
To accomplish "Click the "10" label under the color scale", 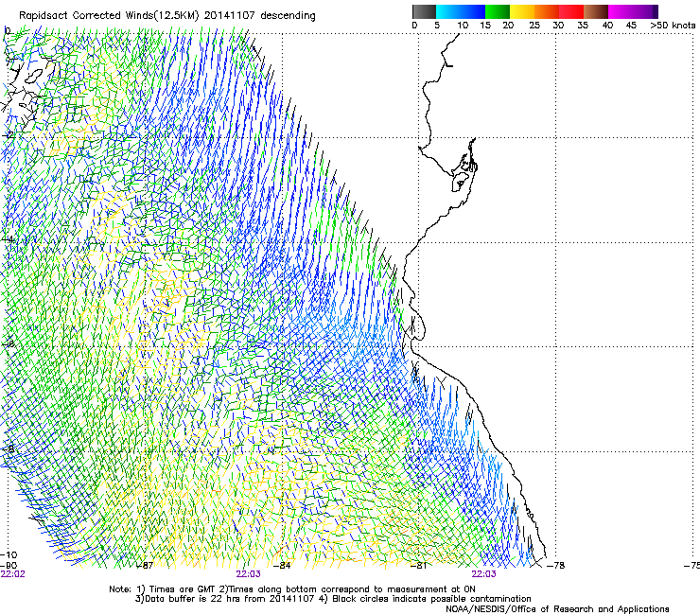I will (463, 26).
